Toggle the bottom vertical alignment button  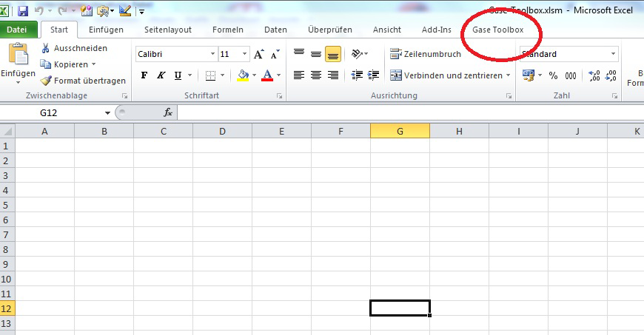pos(333,54)
